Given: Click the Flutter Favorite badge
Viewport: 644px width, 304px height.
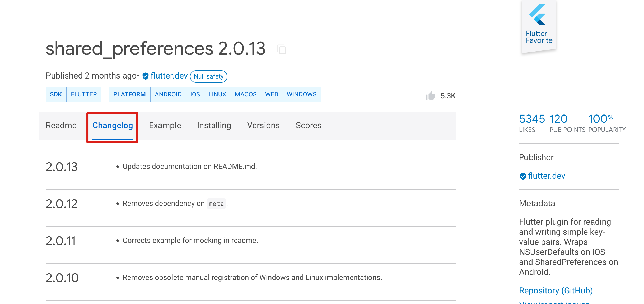Looking at the screenshot, I should click(539, 26).
